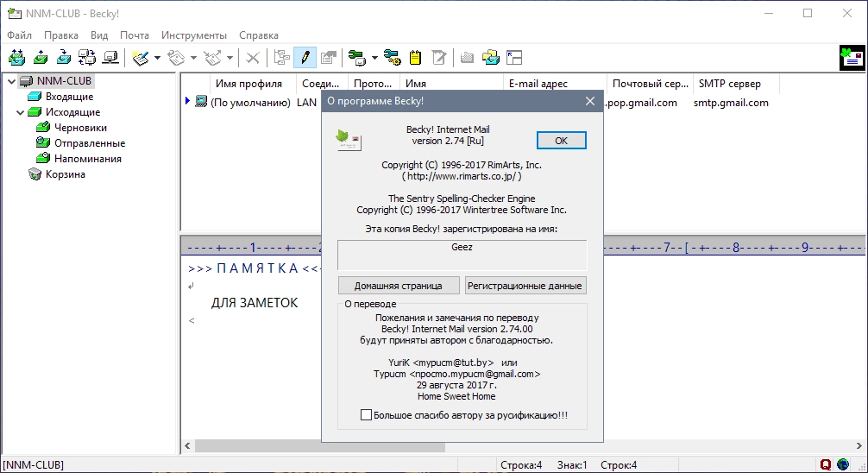Click the grayed forward toolbar icon
The width and height of the screenshot is (868, 473).
click(212, 58)
